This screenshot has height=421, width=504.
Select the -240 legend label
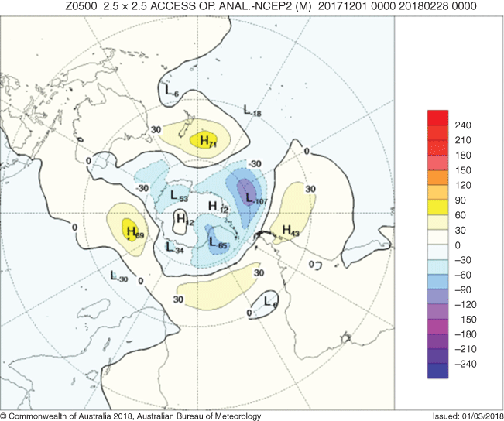coord(466,364)
